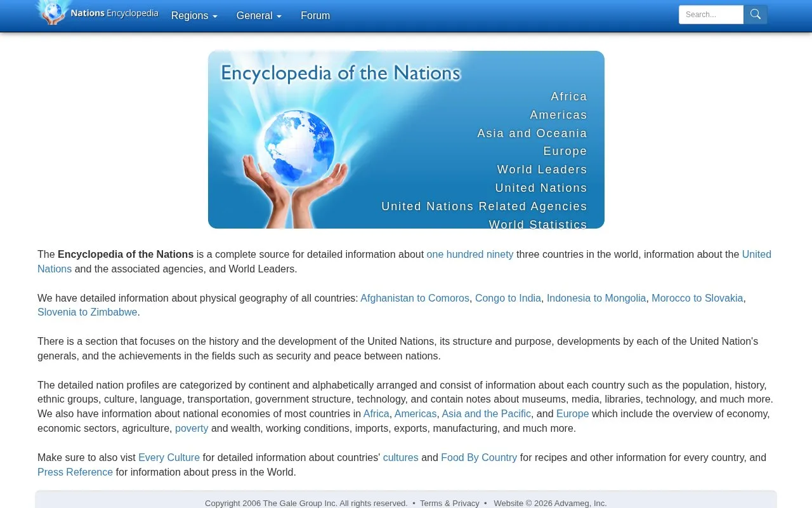Open Afghanistan to Comoros geography link

(x=415, y=298)
